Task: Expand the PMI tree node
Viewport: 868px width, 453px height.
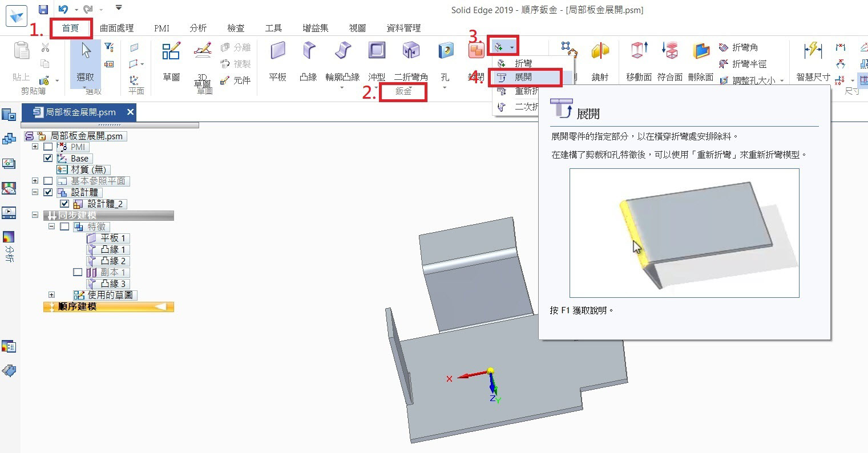Action: [x=35, y=147]
